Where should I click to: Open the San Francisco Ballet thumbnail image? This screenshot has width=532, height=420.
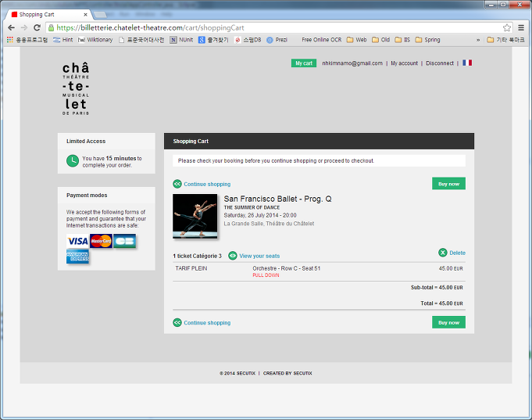coord(195,216)
